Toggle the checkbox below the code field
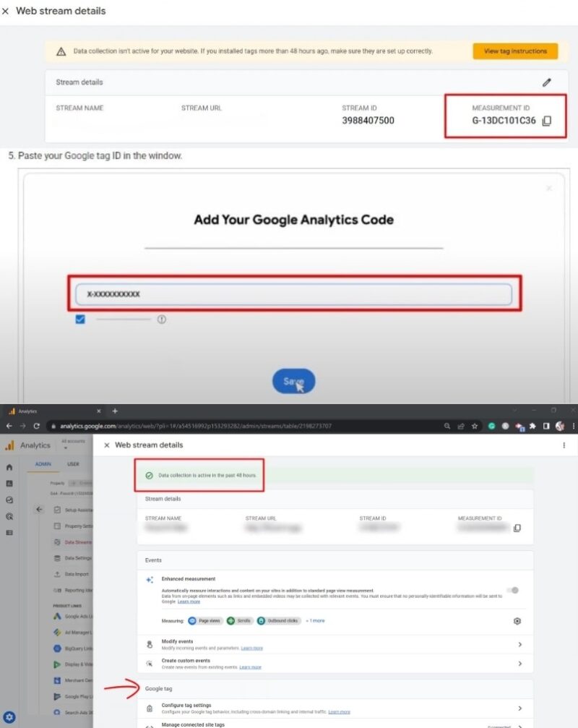Viewport: 578px width, 728px height. click(80, 320)
